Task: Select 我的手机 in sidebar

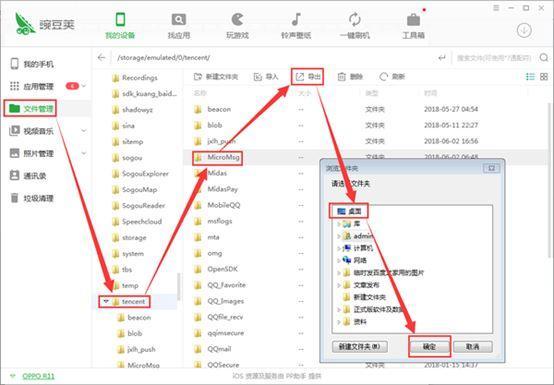Action: pos(32,64)
